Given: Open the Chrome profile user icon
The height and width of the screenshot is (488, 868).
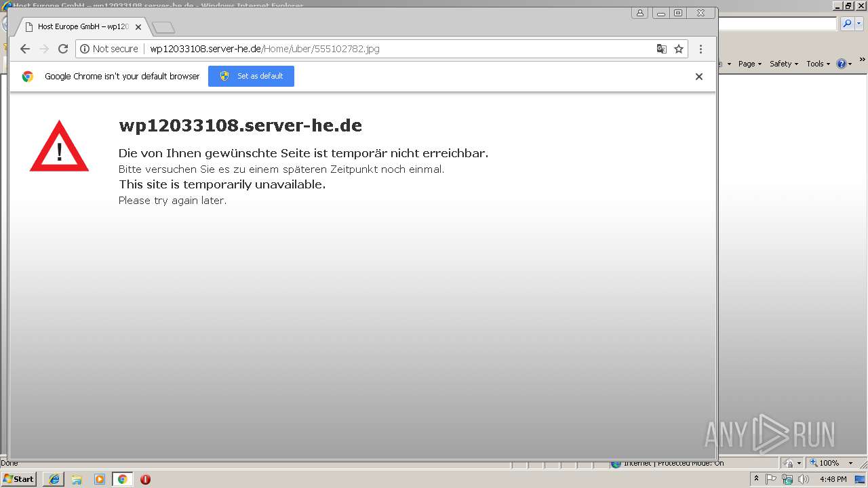Looking at the screenshot, I should coord(639,13).
